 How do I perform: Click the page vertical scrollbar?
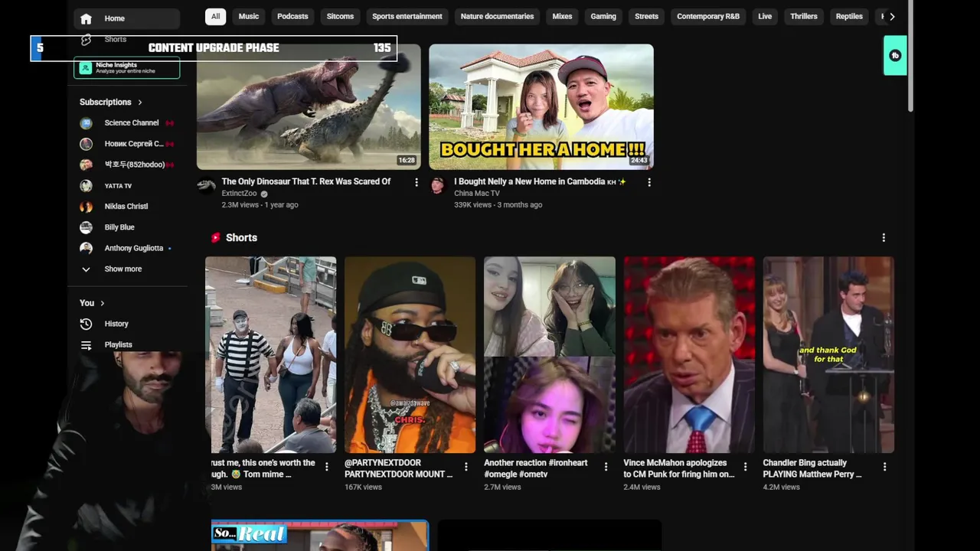tap(911, 57)
